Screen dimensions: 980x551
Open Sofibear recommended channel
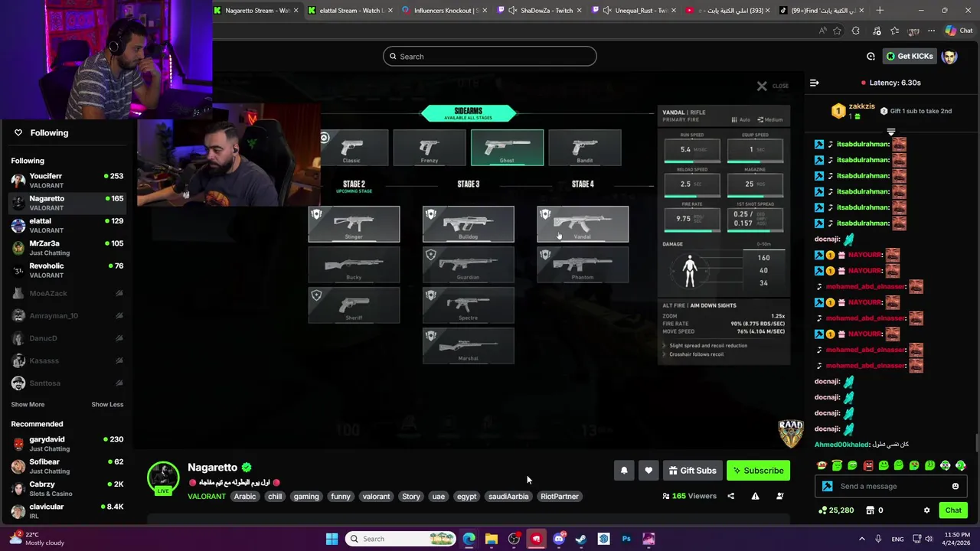pyautogui.click(x=67, y=466)
